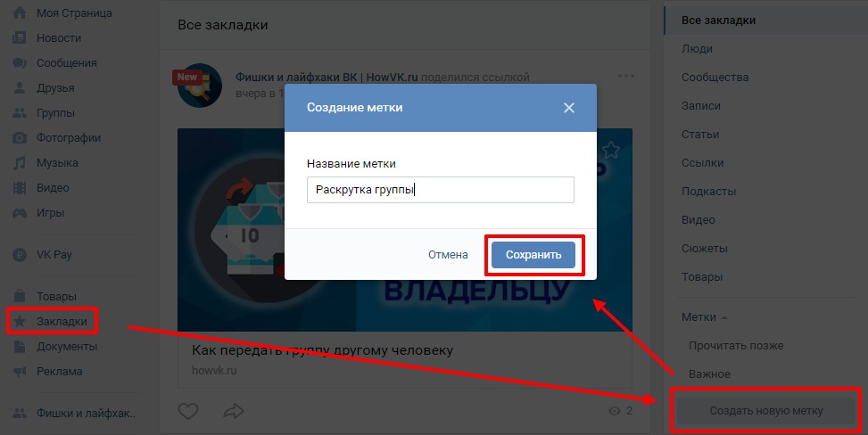Like the post with heart icon
This screenshot has width=868, height=435.
click(188, 411)
